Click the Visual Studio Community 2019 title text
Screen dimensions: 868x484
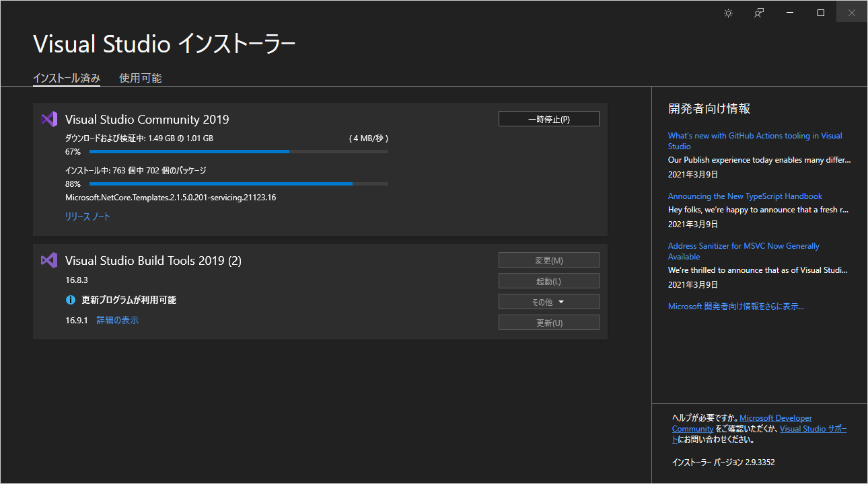click(x=147, y=120)
